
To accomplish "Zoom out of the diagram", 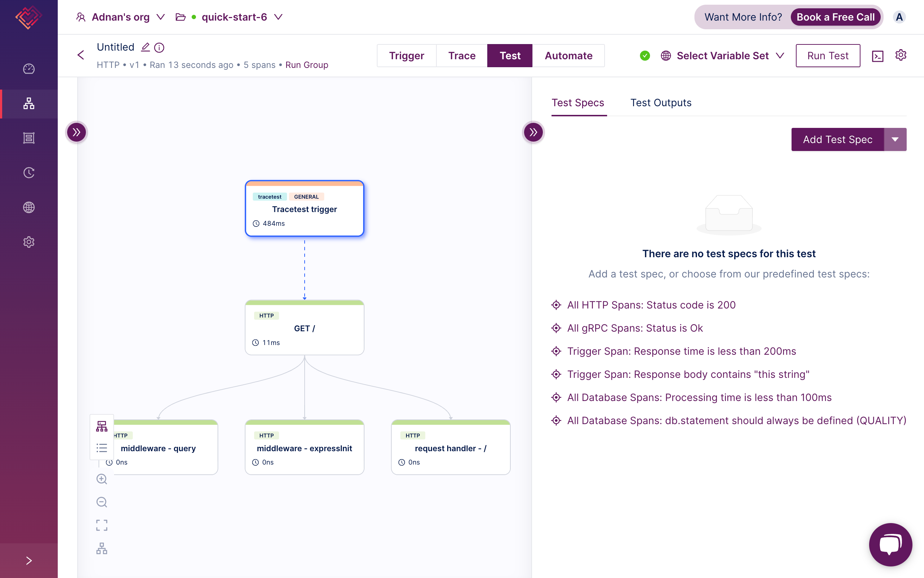I will coord(101,502).
